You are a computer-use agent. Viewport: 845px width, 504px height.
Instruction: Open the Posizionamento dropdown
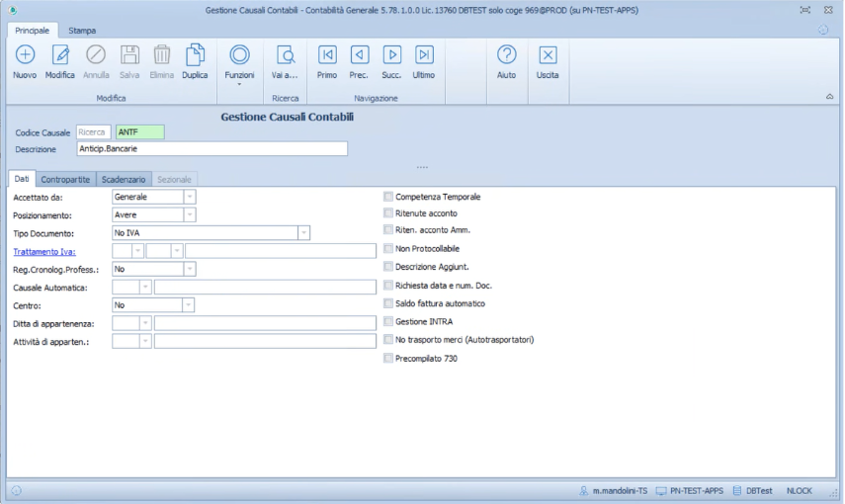pyautogui.click(x=190, y=214)
